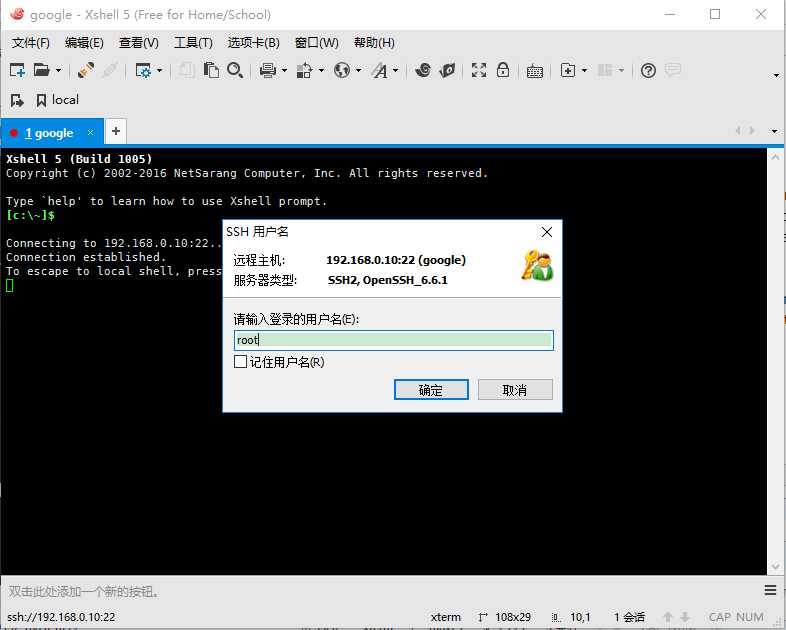Expand the font settings dropdown arrow

coord(396,71)
